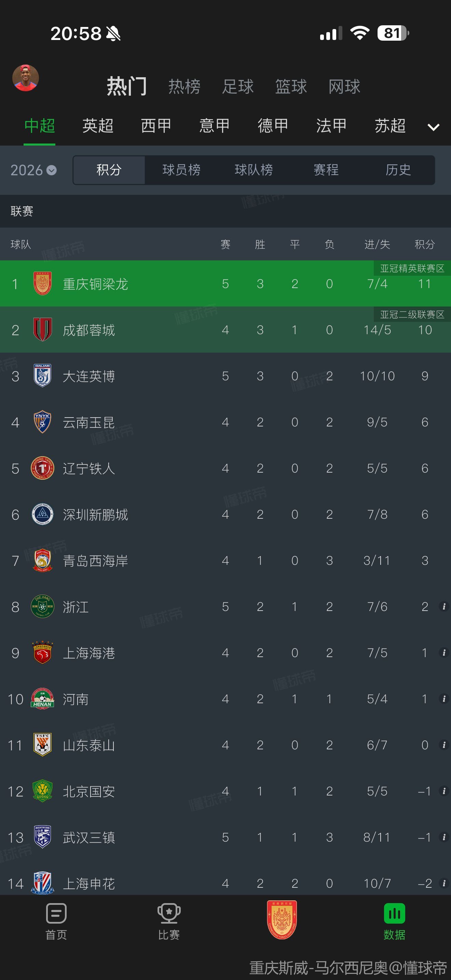Select the 历史 segment

tap(398, 170)
